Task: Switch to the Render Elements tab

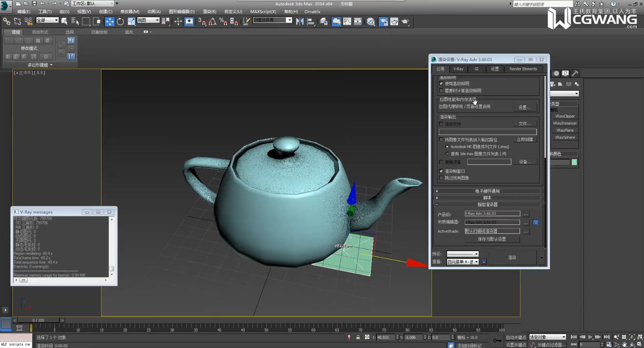Action: (523, 69)
